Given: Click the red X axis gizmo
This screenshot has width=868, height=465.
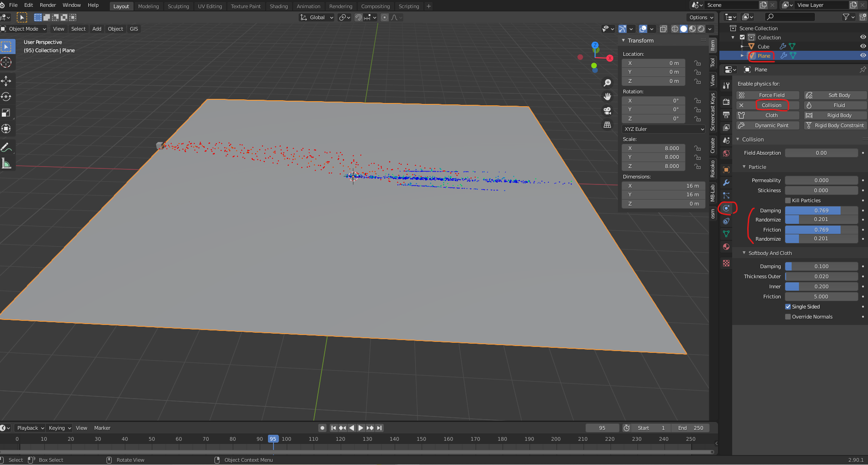Looking at the screenshot, I should coord(610,58).
